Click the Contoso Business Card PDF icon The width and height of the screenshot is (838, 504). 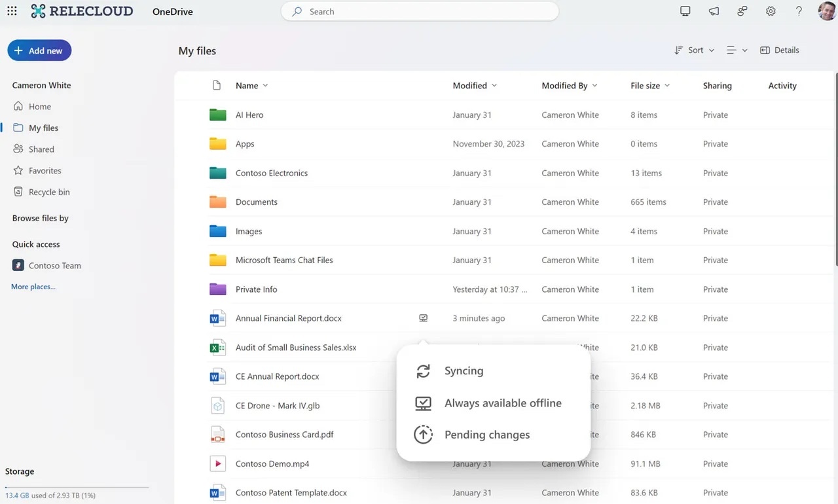point(217,435)
